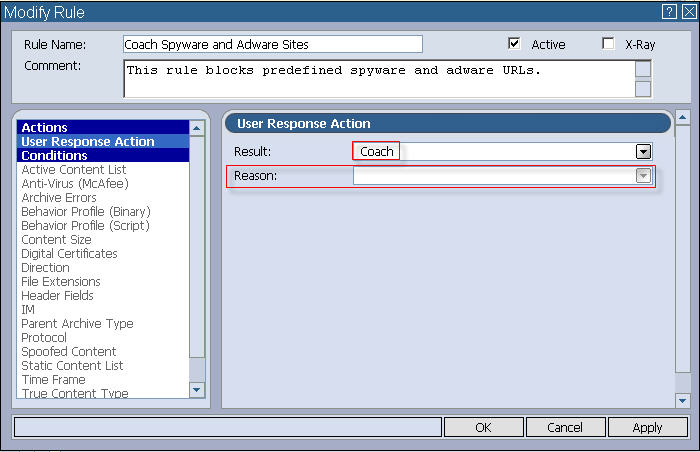Choose the Digital Certificates condition
700x452 pixels.
(x=69, y=254)
